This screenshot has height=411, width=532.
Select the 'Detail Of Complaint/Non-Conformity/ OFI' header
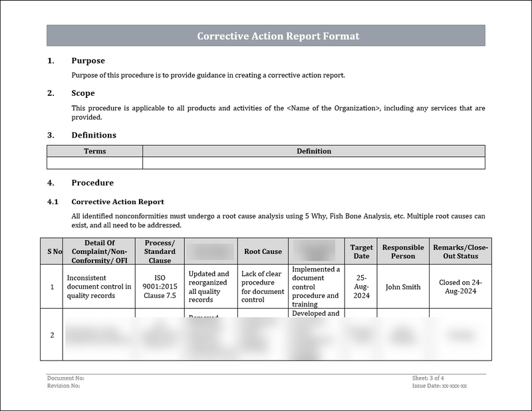click(x=99, y=251)
